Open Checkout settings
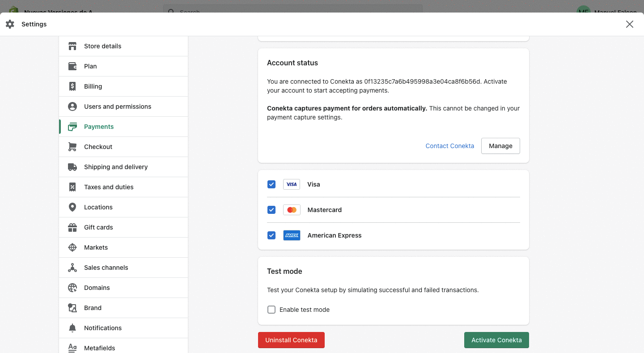 click(x=123, y=147)
